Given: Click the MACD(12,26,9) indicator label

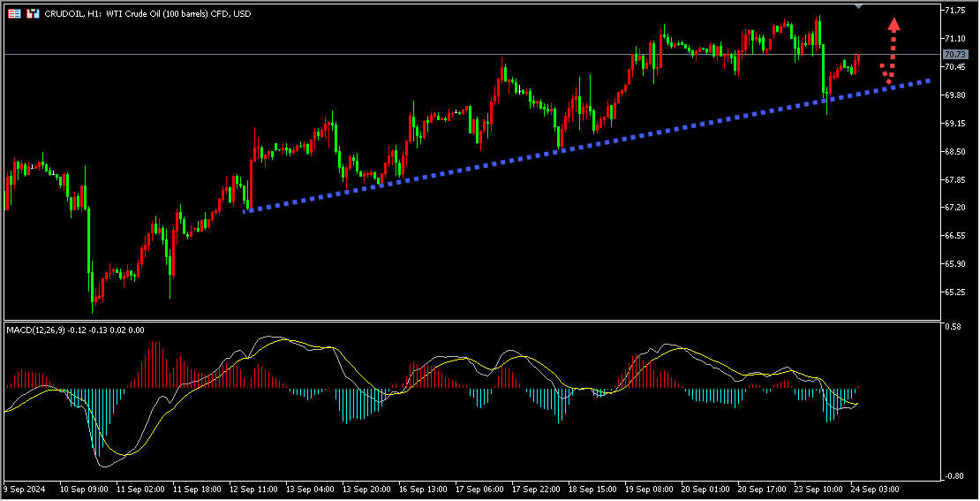Looking at the screenshot, I should 75,330.
